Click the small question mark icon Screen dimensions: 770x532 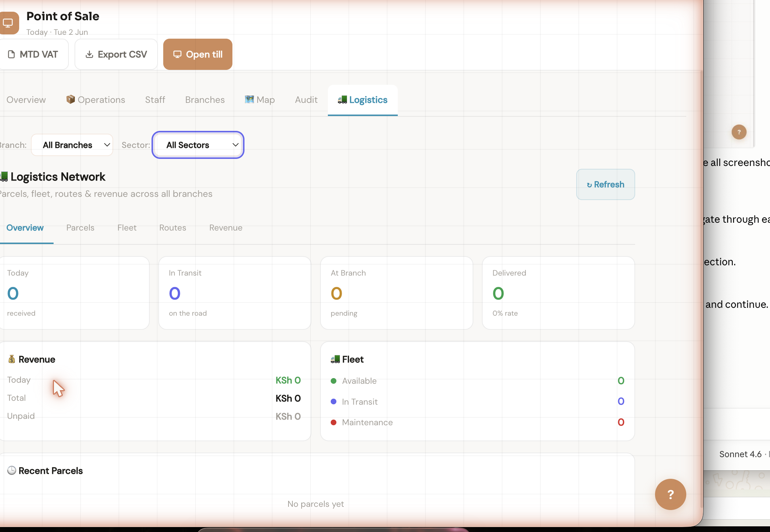click(x=739, y=132)
